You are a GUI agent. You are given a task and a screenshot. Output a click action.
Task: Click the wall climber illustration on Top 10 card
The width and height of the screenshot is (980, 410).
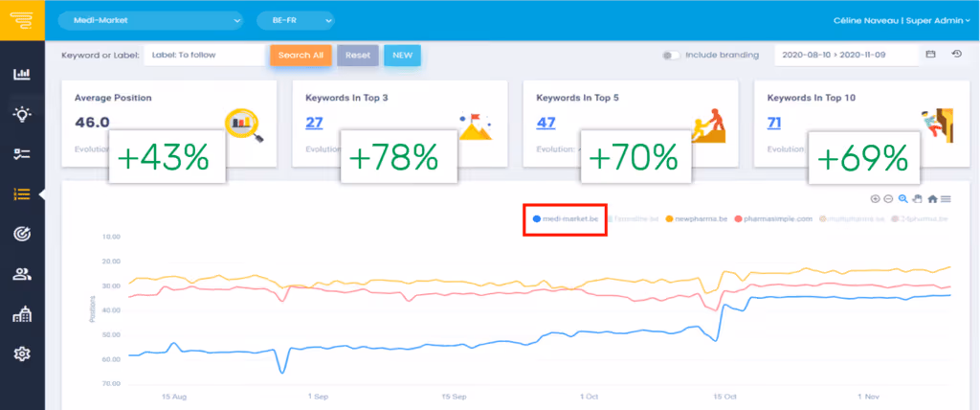[937, 125]
